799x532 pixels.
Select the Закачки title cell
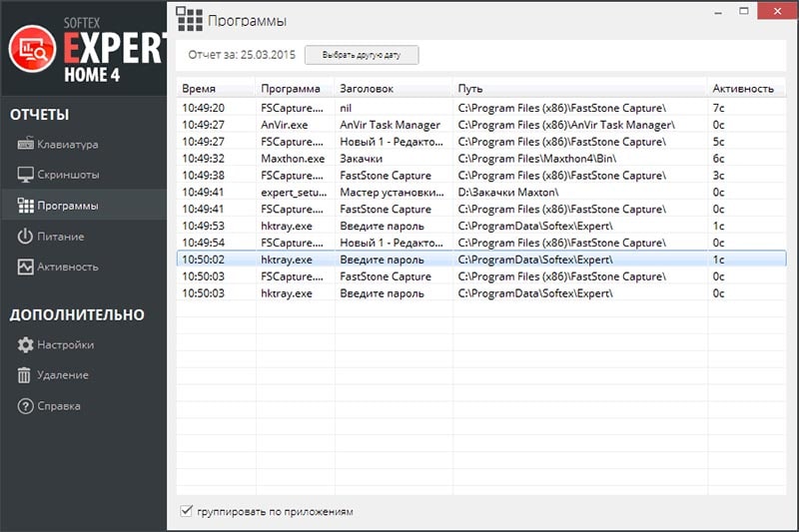361,159
